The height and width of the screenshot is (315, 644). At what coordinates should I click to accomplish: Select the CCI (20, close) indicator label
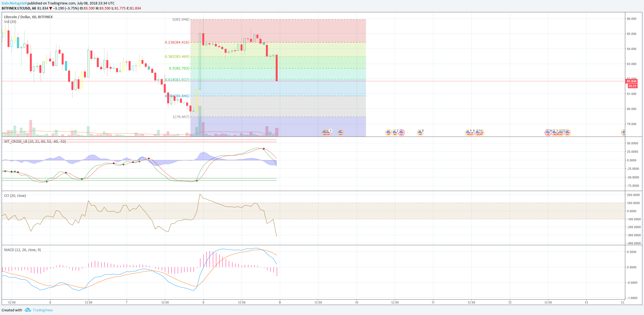(x=15, y=196)
